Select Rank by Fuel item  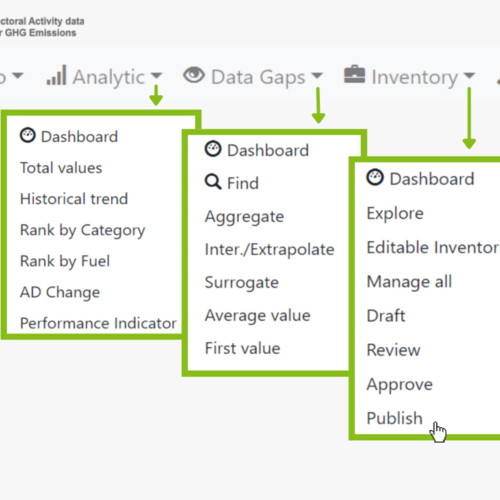(x=65, y=261)
